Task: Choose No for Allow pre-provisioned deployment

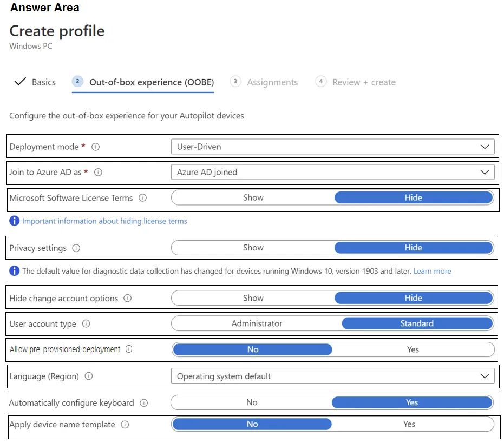Action: click(x=253, y=349)
